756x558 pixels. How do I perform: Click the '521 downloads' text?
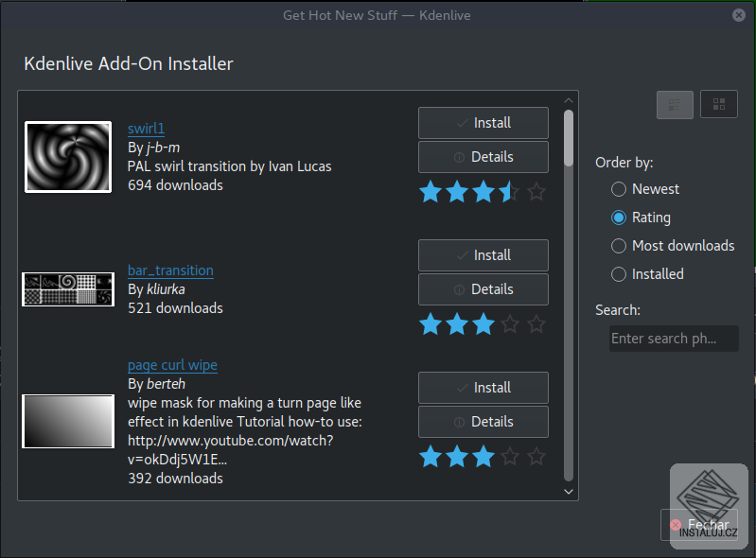175,308
